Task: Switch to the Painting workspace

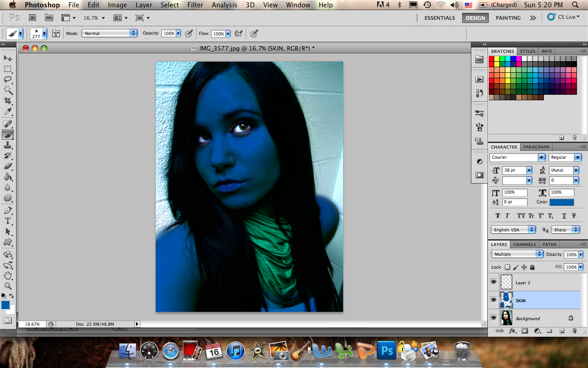Action: [508, 17]
